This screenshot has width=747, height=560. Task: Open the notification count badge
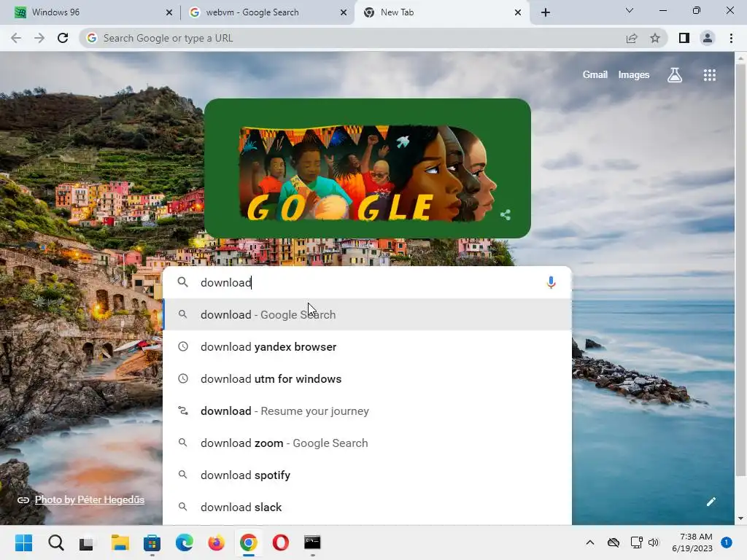pyautogui.click(x=726, y=542)
